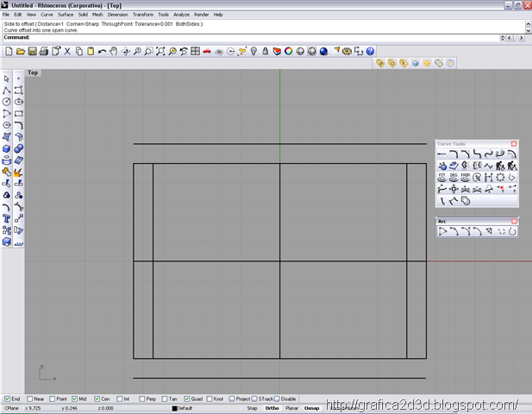The image size is (532, 414).
Task: Select the Explode tool in left sidebar
Action: pos(18,172)
